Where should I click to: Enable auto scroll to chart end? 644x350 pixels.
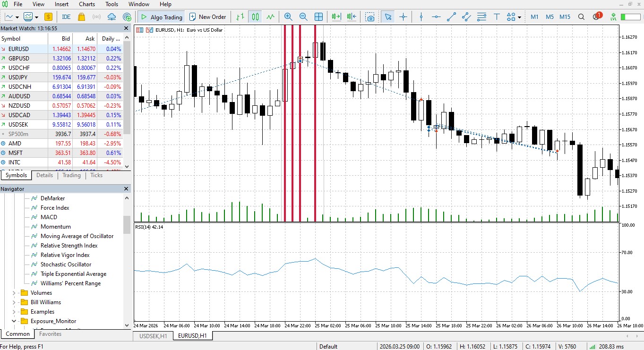point(336,17)
